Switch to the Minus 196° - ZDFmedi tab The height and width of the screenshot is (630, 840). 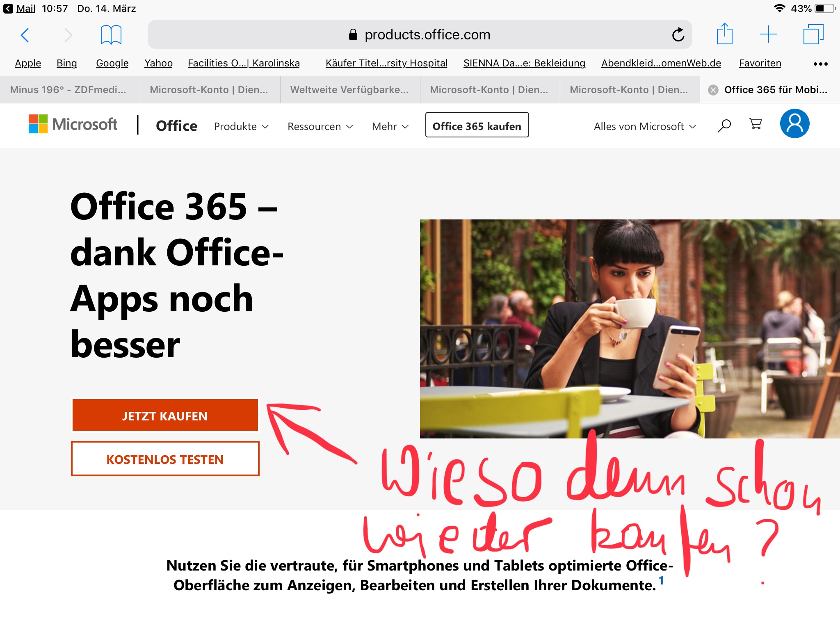click(x=70, y=90)
